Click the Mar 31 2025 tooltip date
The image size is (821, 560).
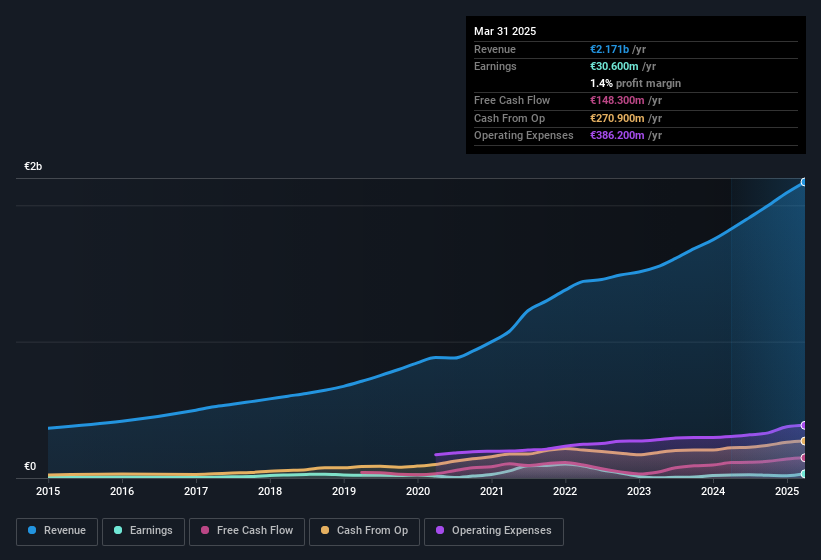click(505, 31)
